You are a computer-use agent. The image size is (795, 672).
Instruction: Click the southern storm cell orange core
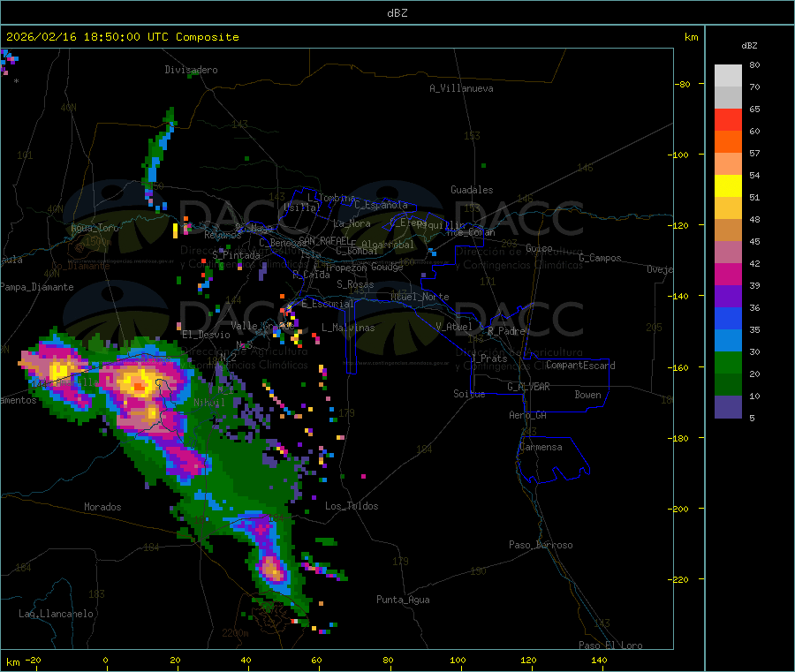click(272, 570)
